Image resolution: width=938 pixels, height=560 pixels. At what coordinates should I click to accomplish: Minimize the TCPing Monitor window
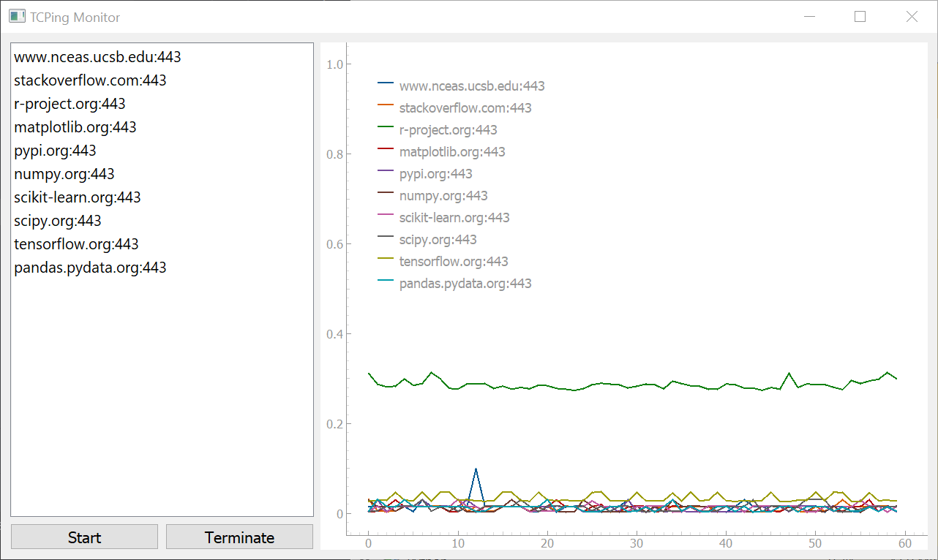point(808,16)
